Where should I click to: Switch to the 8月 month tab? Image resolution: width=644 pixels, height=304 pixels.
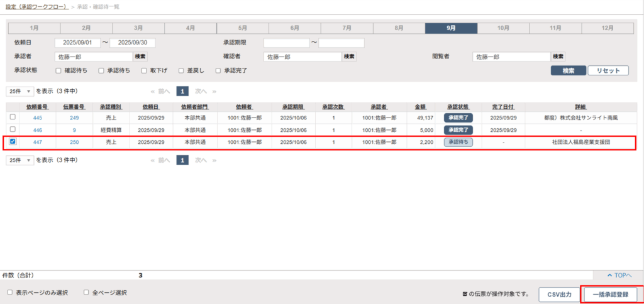point(399,28)
